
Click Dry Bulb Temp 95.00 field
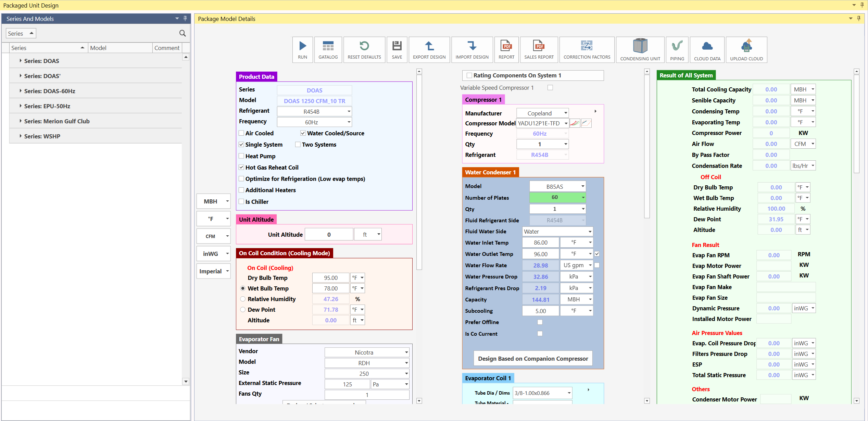tap(331, 278)
